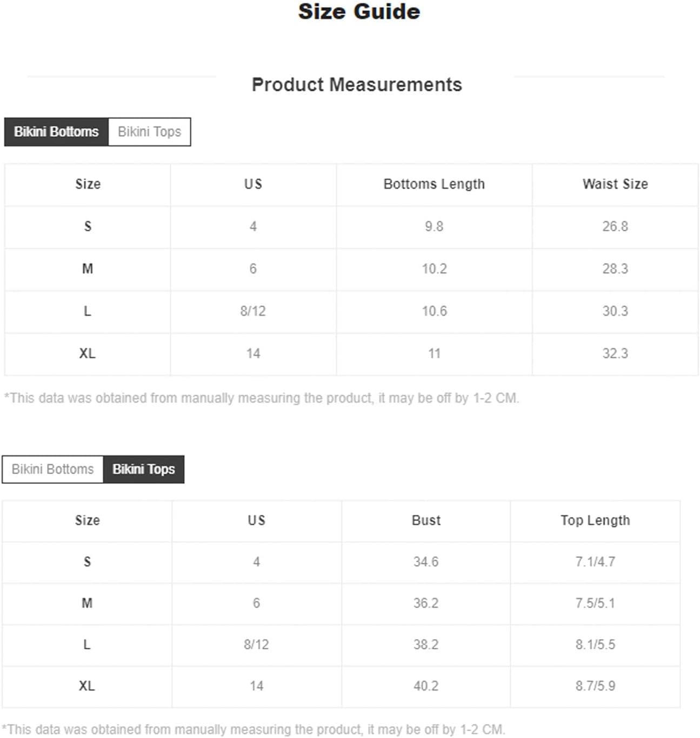700x738 pixels.
Task: Click the 7.5/5.1 top length value
Action: click(x=595, y=603)
